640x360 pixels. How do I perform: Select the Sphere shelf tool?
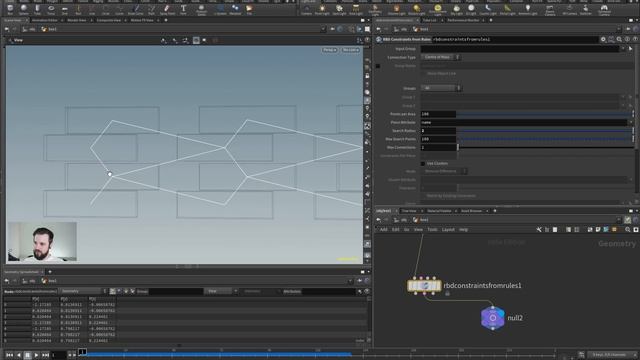pyautogui.click(x=24, y=9)
